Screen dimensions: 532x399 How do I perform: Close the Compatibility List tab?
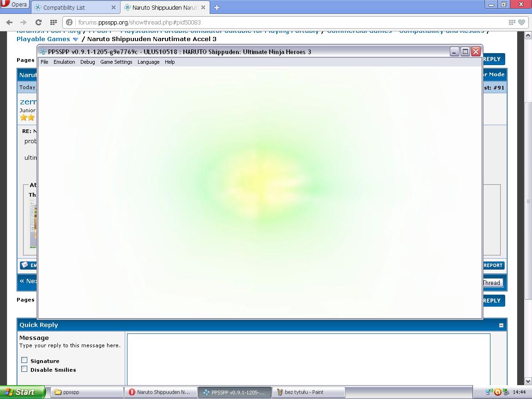113,7
